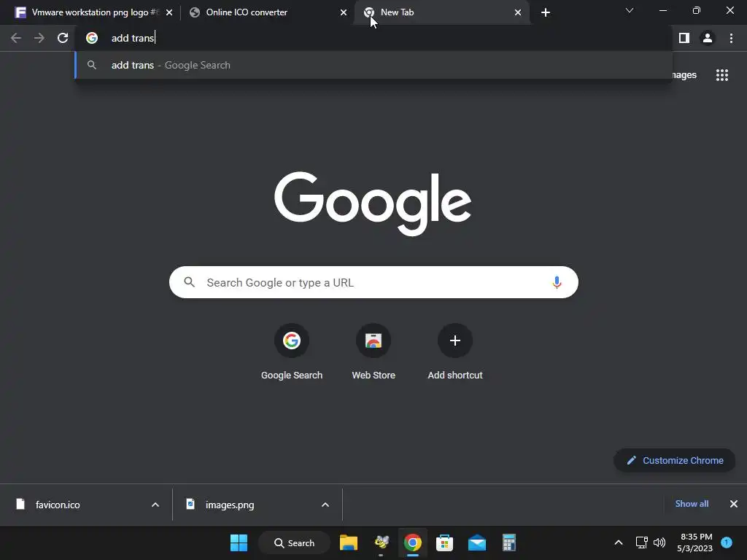The width and height of the screenshot is (747, 560).
Task: Click the voice search microphone icon
Action: [557, 282]
